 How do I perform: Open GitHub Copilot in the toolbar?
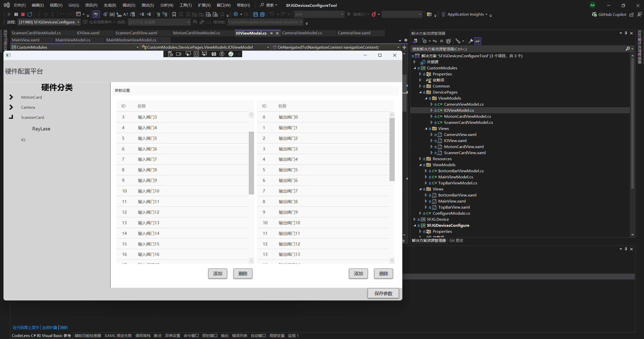(609, 14)
